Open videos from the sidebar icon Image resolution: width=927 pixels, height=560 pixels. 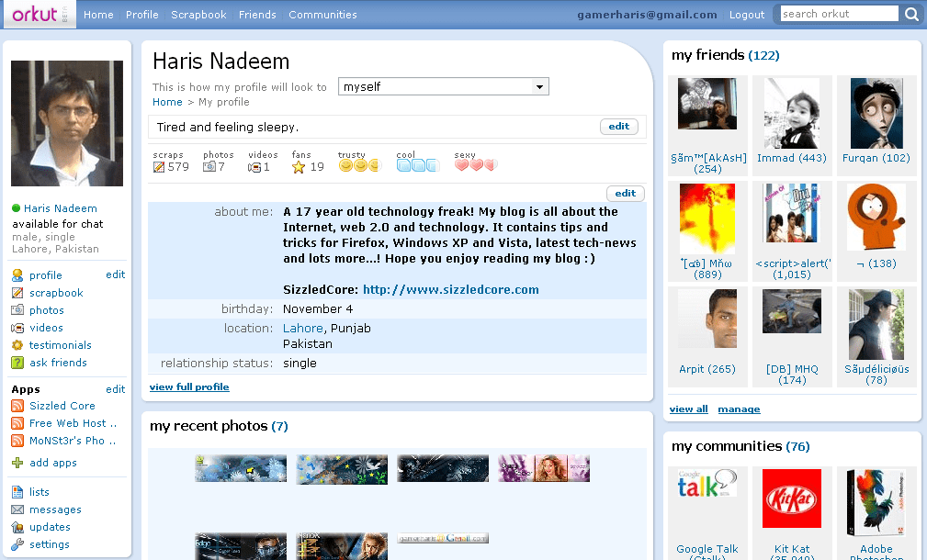pyautogui.click(x=17, y=328)
